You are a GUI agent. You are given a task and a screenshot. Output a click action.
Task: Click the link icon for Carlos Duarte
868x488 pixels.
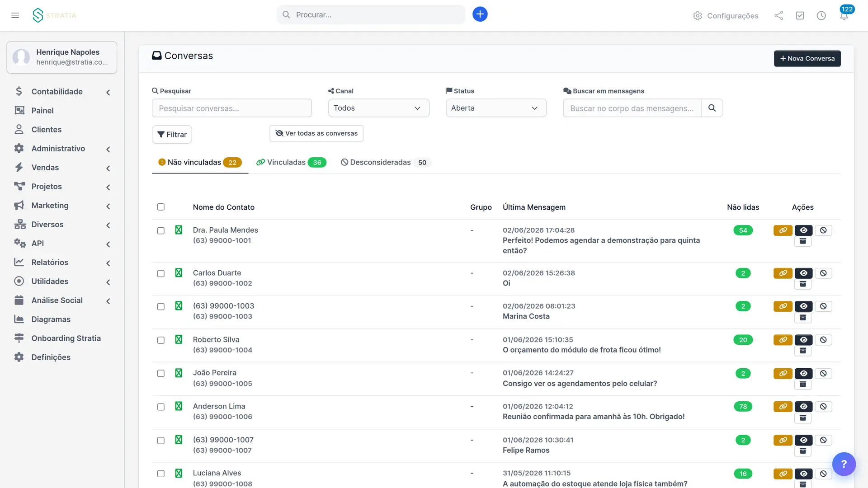[x=783, y=273]
